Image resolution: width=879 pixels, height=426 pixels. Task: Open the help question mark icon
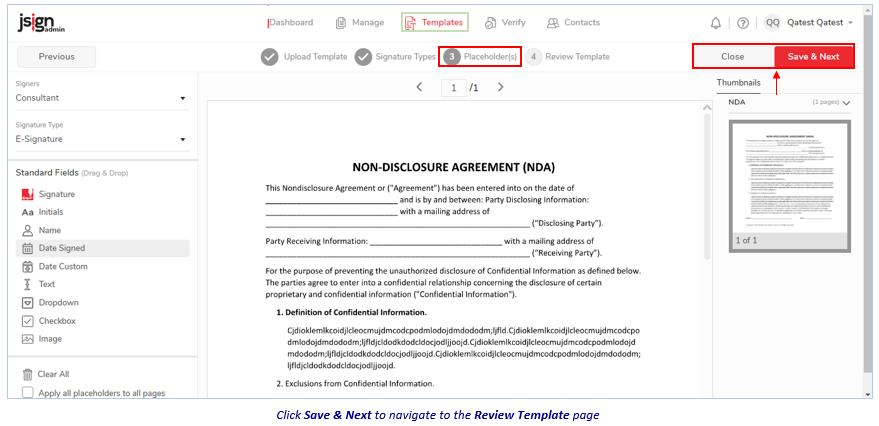click(x=743, y=23)
